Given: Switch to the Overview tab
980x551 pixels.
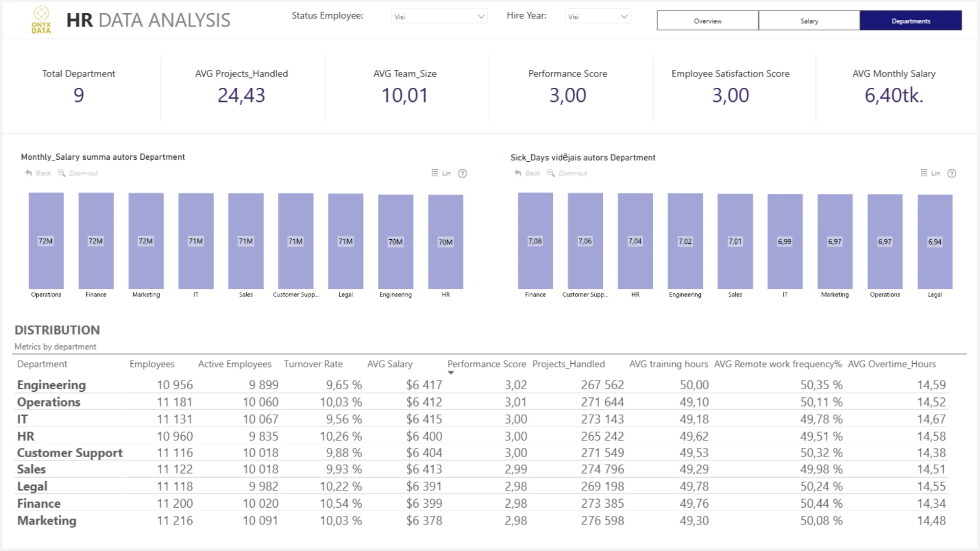Looking at the screenshot, I should (707, 21).
